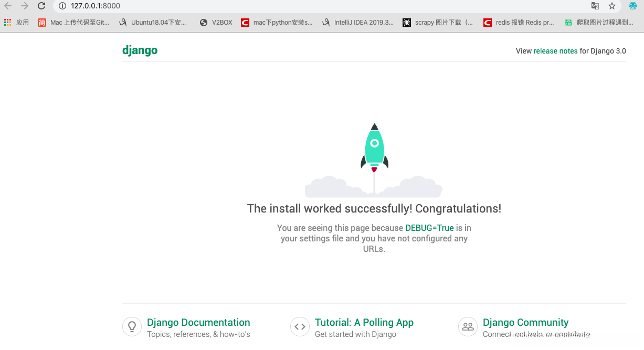Click the lightbulb documentation icon
Screen dimensions: 644x350
click(132, 326)
